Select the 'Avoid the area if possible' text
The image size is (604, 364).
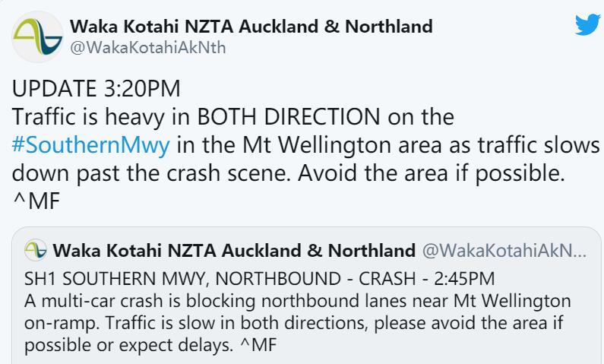[x=431, y=173]
